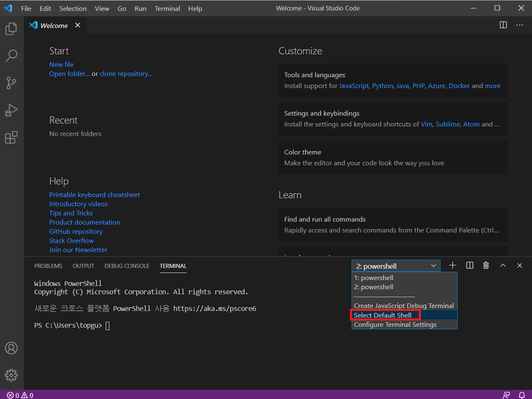Image resolution: width=532 pixels, height=399 pixels.
Task: Switch to the OUTPUT panel tab
Action: coord(84,266)
